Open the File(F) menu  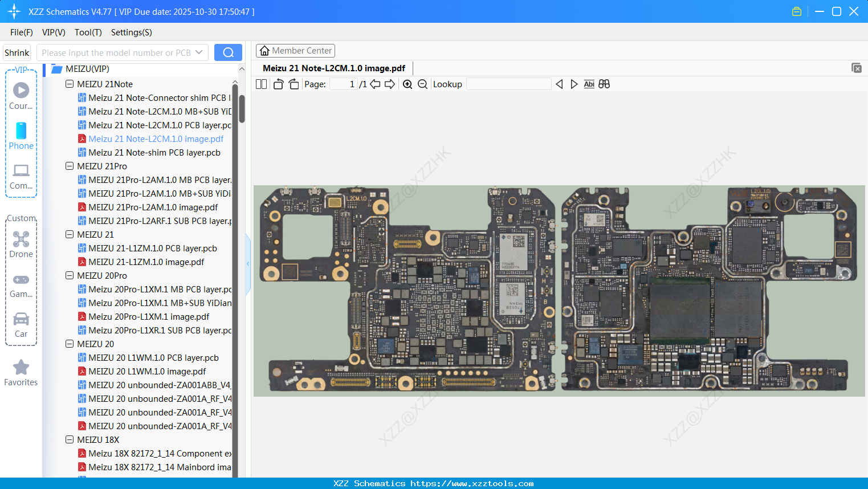click(x=22, y=32)
